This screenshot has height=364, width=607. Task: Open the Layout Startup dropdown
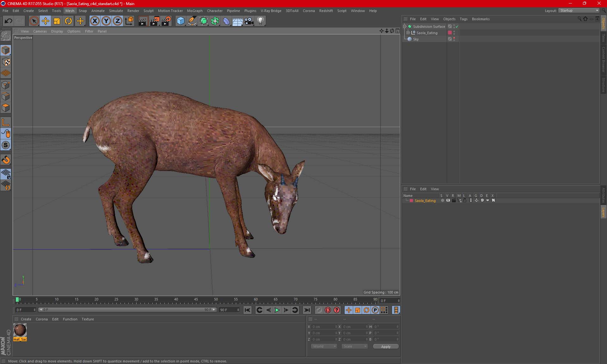tap(579, 10)
